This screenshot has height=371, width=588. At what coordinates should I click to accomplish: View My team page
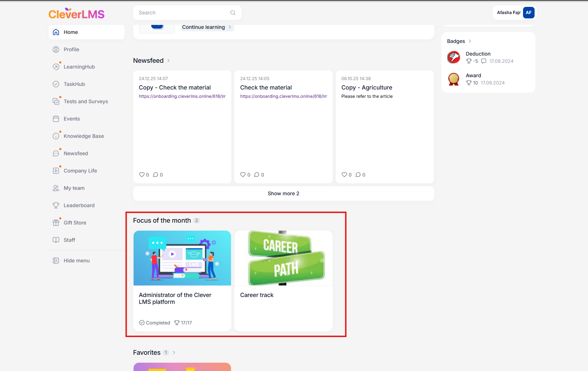coord(87,188)
